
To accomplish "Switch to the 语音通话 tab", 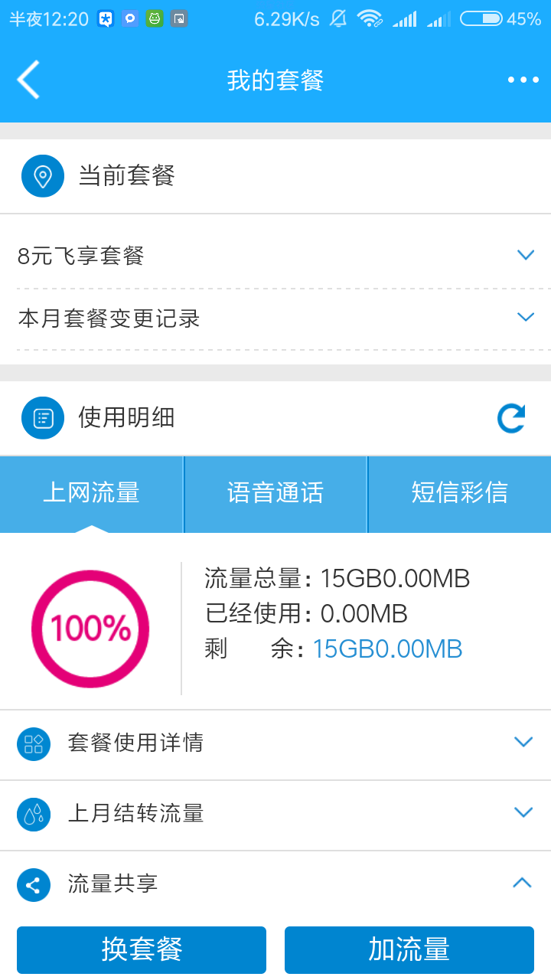I will 275,493.
